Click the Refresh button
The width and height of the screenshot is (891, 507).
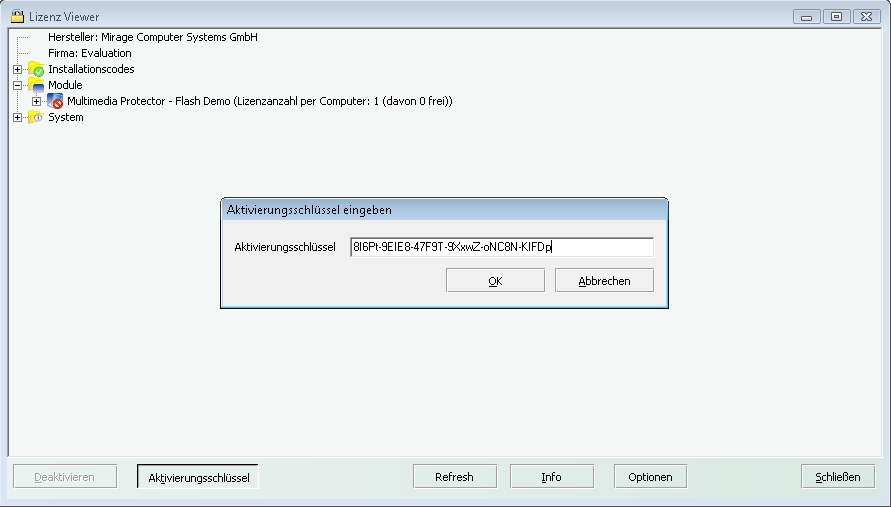click(x=454, y=477)
